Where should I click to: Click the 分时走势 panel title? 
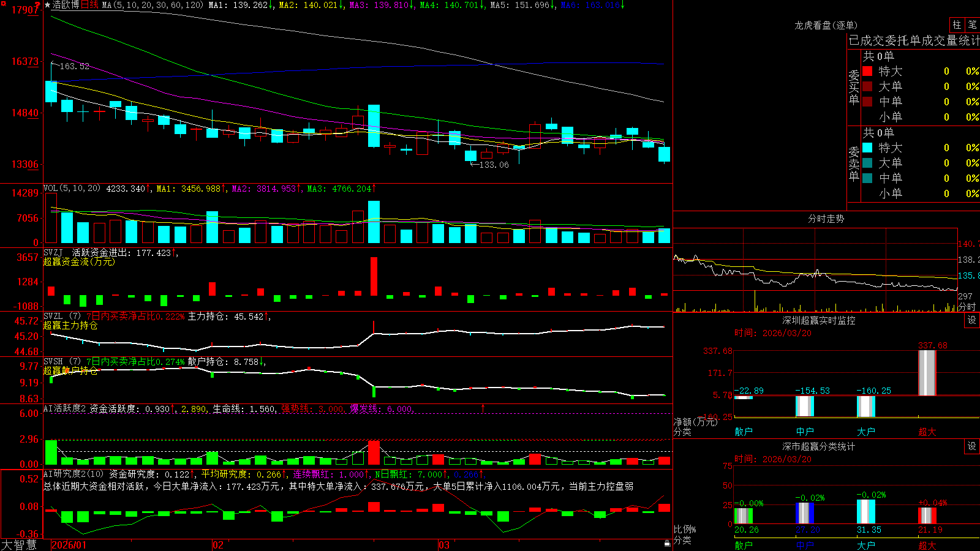click(826, 219)
